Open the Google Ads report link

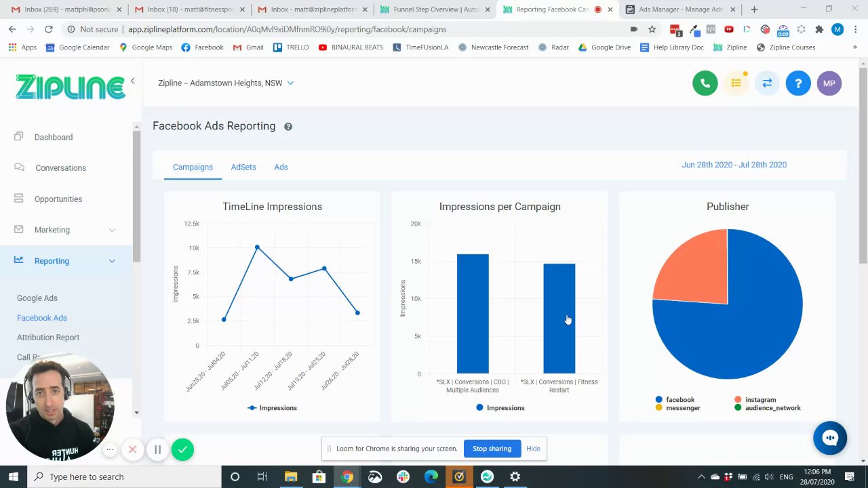[x=37, y=298]
